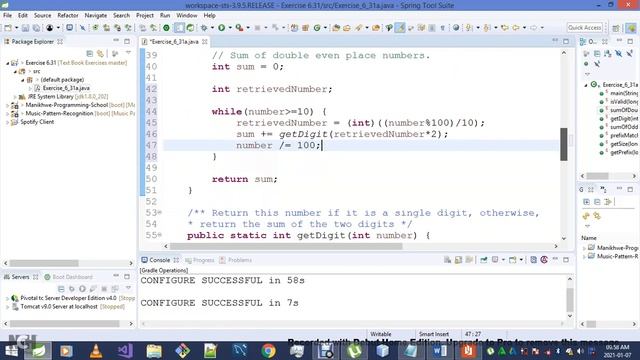Open the Window menu
640x360 pixels.
click(187, 16)
